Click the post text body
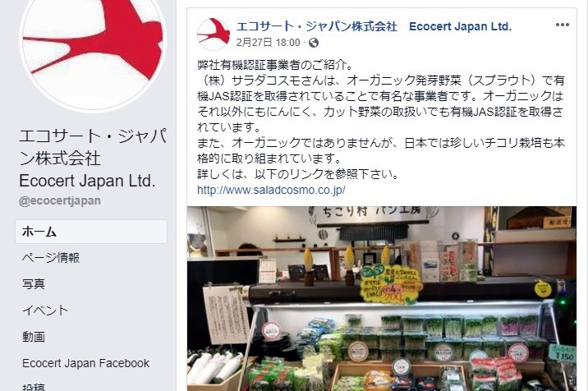Image resolution: width=588 pixels, height=391 pixels. tap(381, 119)
